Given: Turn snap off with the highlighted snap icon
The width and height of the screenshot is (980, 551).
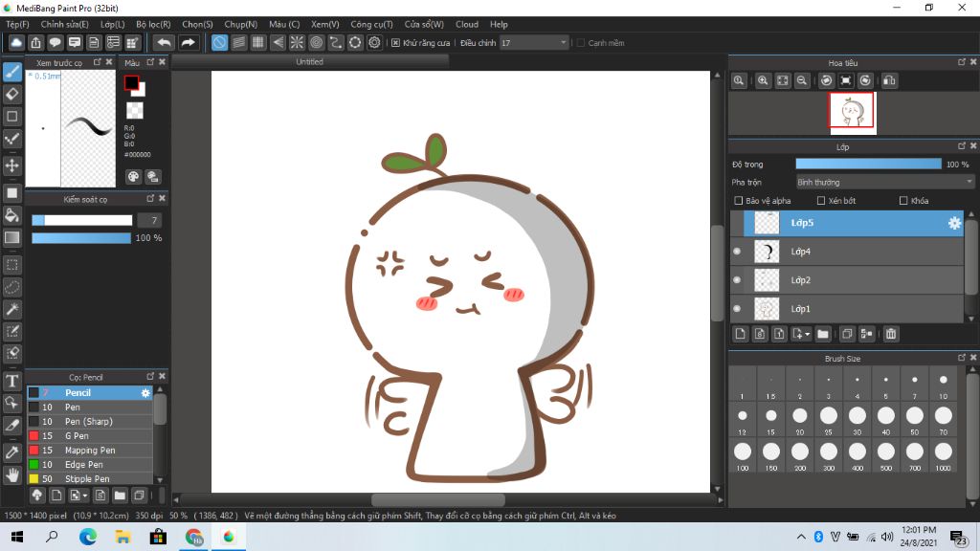Looking at the screenshot, I should click(219, 42).
